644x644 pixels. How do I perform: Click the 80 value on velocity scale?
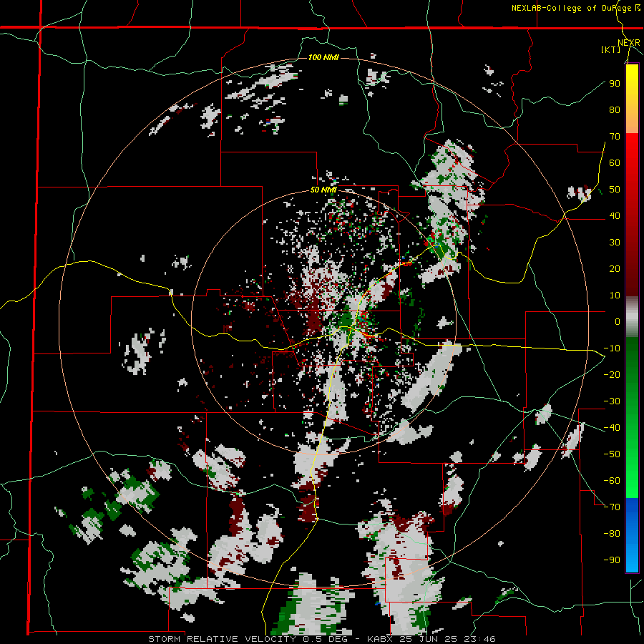(x=615, y=109)
